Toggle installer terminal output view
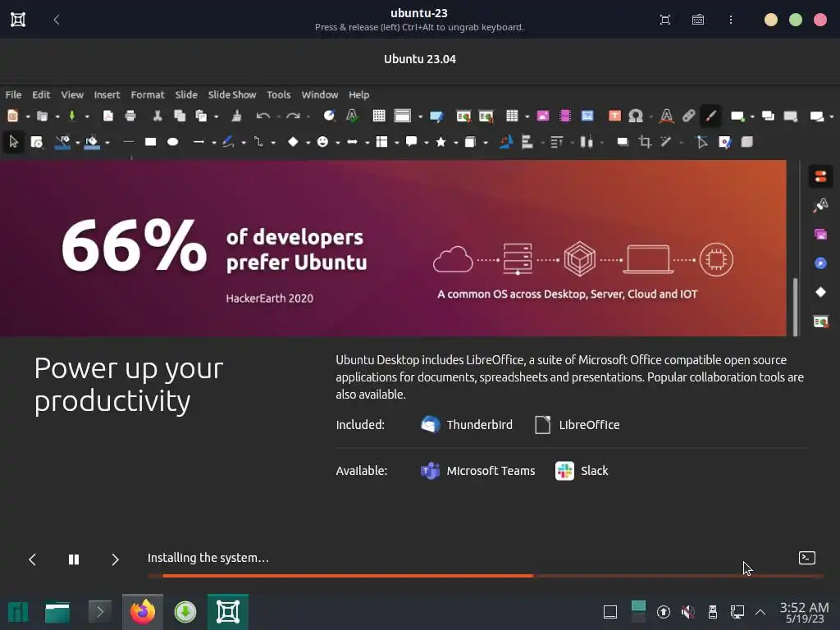 (x=807, y=558)
